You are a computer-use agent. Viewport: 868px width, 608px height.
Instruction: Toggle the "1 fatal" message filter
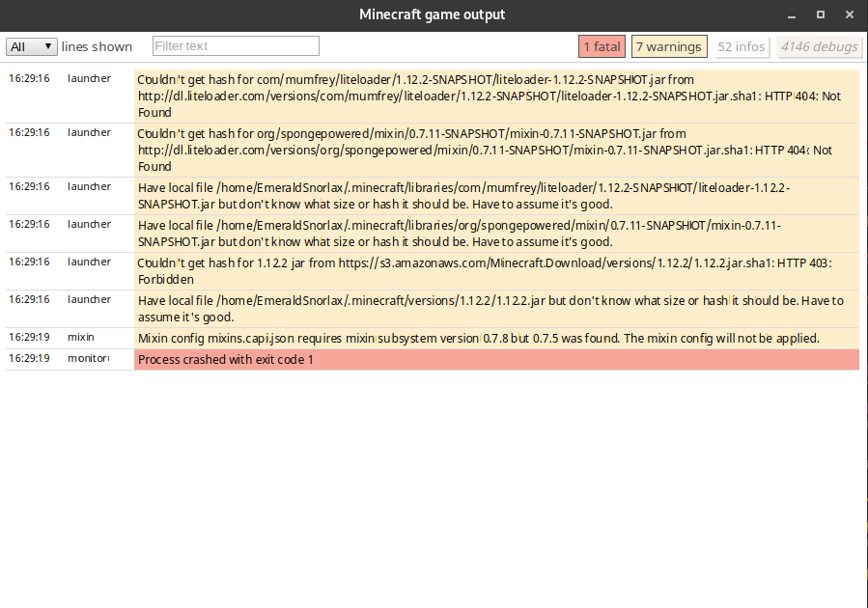pos(602,45)
